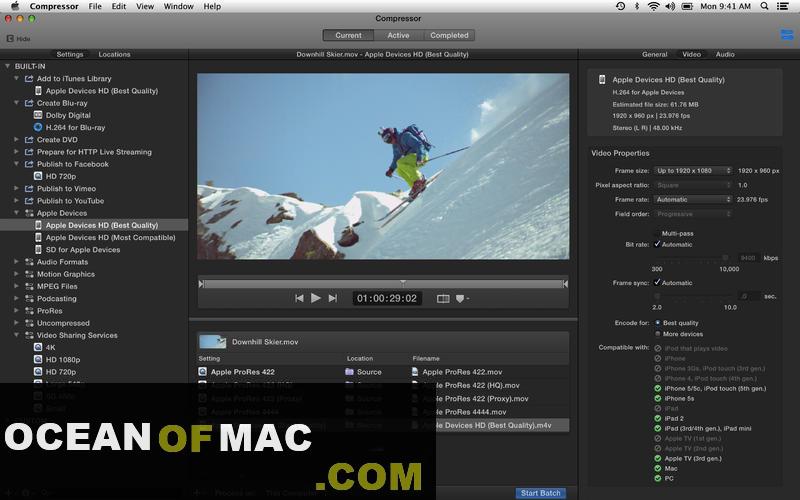Collapse the BUILT-IN group
Viewport: 800px width, 500px height.
pyautogui.click(x=7, y=66)
